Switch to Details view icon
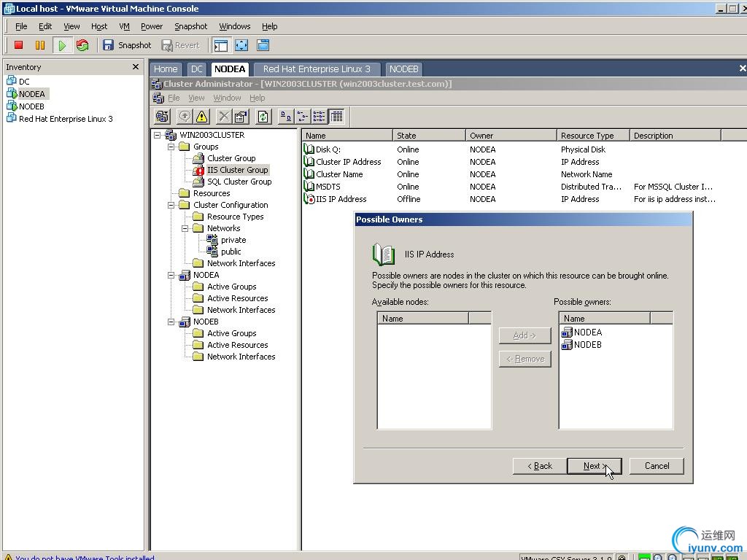 (336, 117)
